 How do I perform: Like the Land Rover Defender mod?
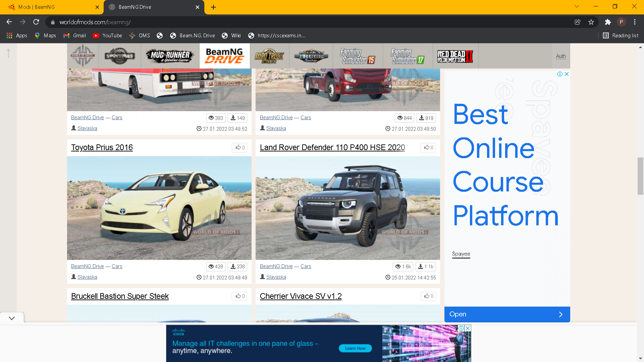(428, 147)
